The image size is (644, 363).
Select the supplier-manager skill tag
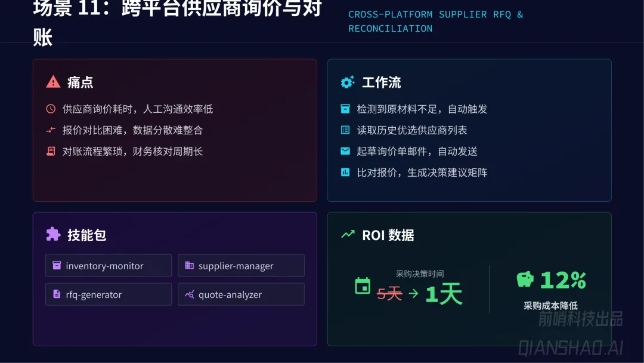(241, 266)
